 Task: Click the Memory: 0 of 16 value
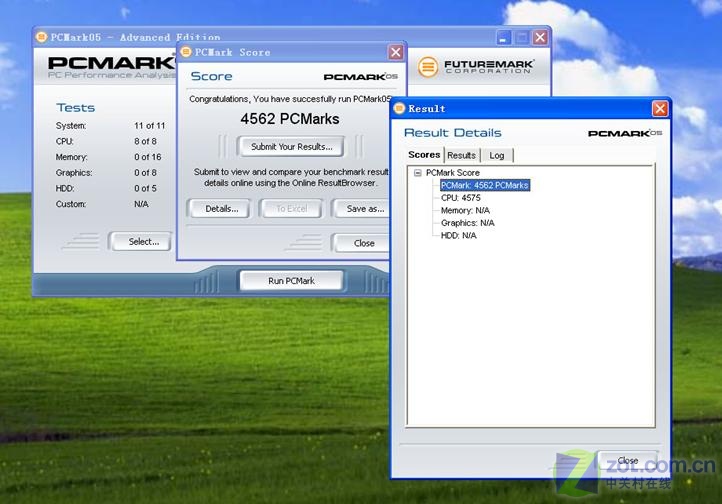click(x=148, y=157)
